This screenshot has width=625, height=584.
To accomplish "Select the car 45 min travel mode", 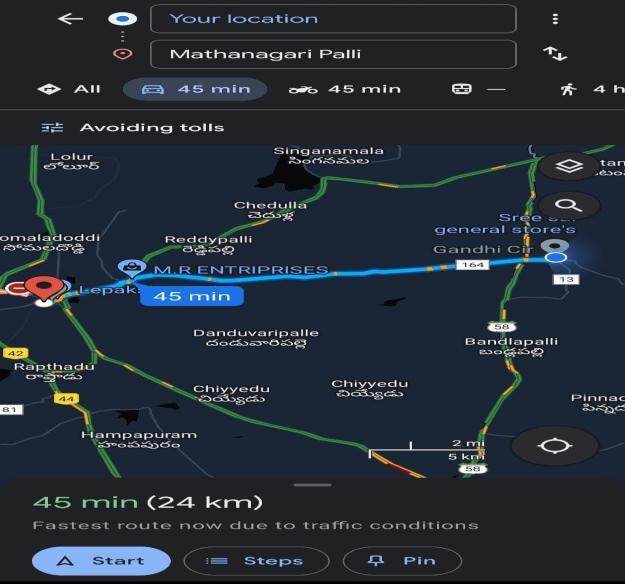I will 195,89.
